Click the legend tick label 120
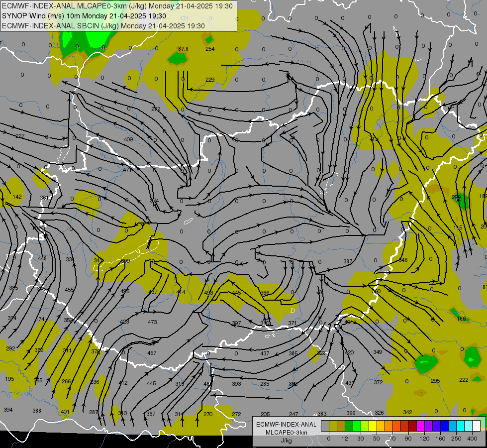487x448 pixels. pos(424,439)
